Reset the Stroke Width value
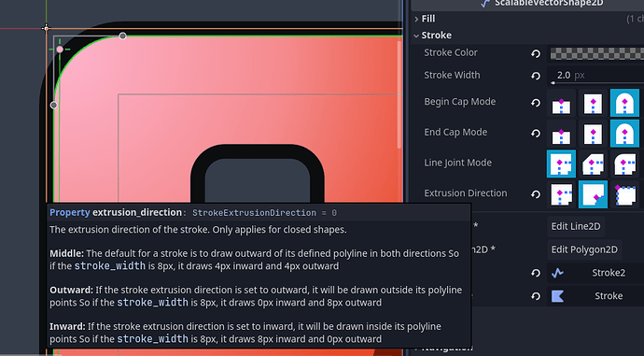 click(536, 76)
